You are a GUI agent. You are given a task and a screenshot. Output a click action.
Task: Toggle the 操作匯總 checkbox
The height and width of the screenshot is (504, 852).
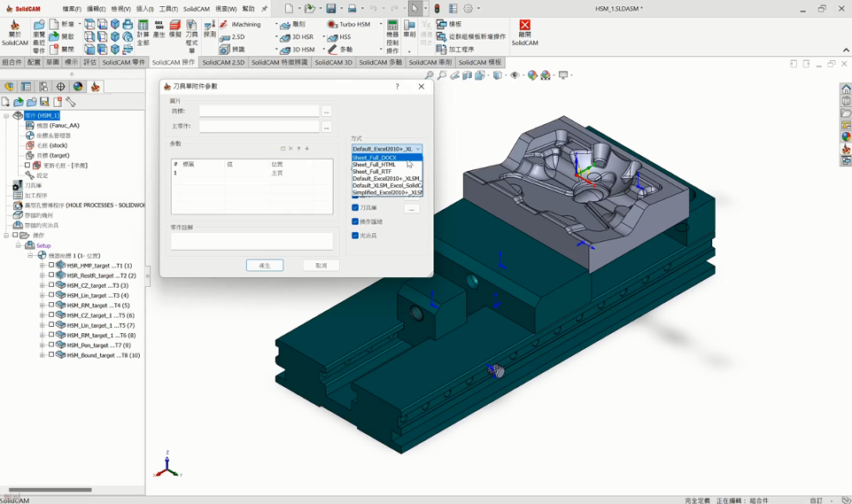(x=355, y=221)
